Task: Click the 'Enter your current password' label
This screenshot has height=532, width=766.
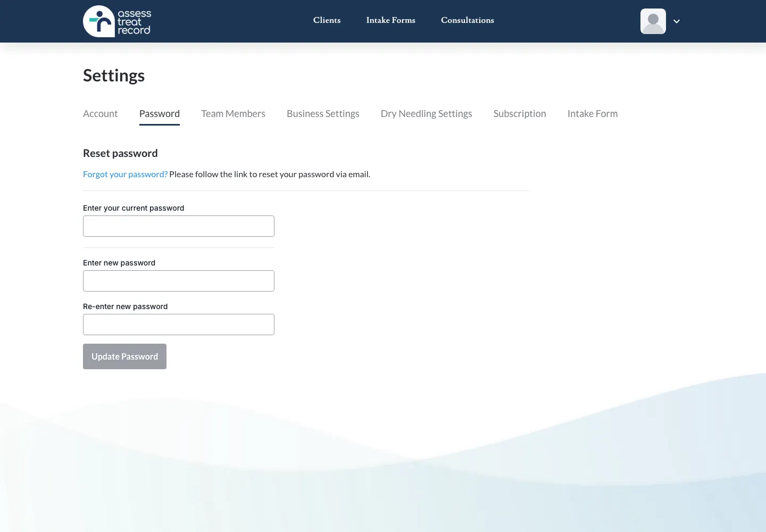Action: click(134, 208)
